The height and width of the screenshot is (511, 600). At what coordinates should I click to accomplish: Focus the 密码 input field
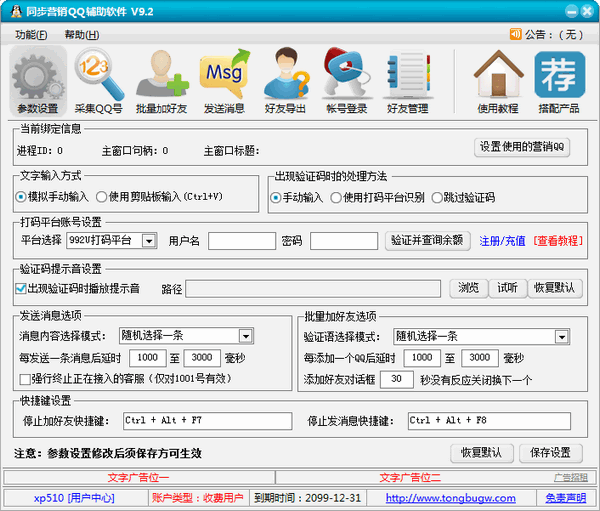344,241
